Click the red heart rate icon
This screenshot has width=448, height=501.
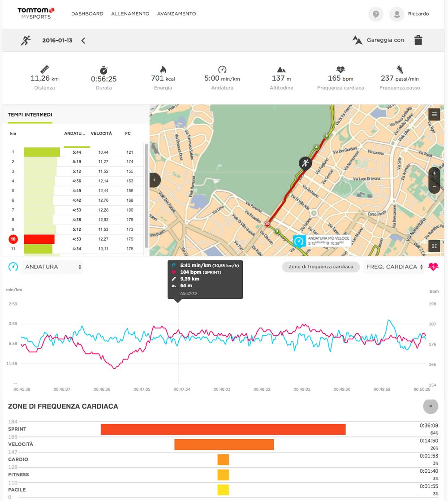coord(433,267)
